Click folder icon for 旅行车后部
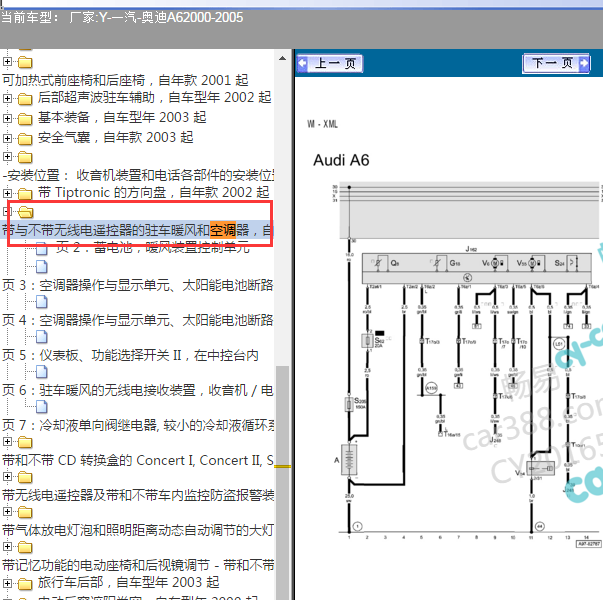This screenshot has height=600, width=603. [x=25, y=584]
